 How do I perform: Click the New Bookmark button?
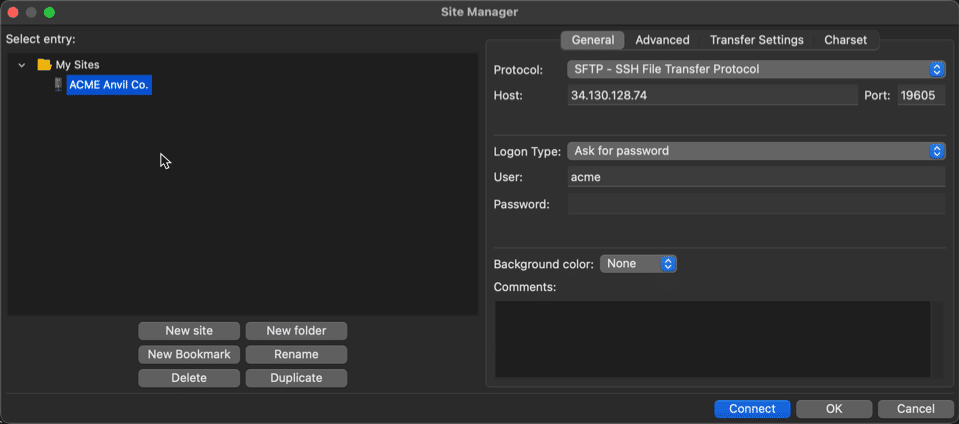(189, 354)
